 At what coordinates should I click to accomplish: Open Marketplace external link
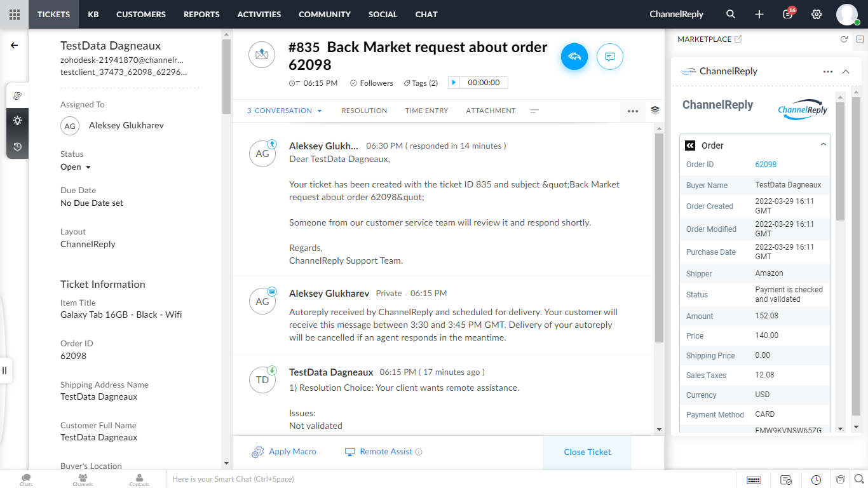point(738,39)
